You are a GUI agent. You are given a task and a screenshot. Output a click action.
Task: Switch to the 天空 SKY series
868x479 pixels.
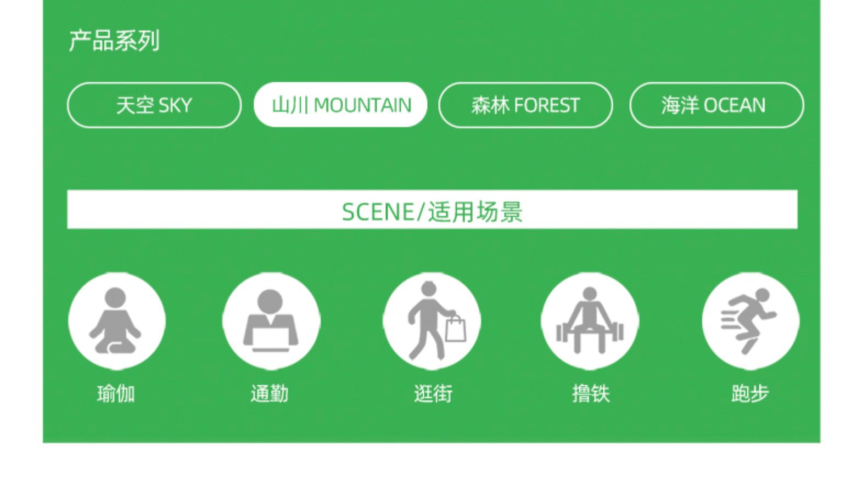154,105
